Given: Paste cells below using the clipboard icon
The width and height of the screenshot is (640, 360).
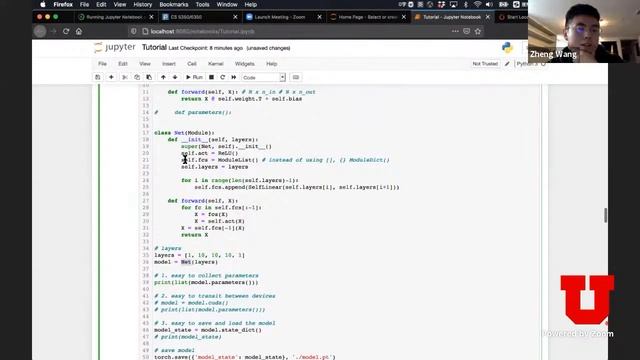Looking at the screenshot, I should point(149,77).
